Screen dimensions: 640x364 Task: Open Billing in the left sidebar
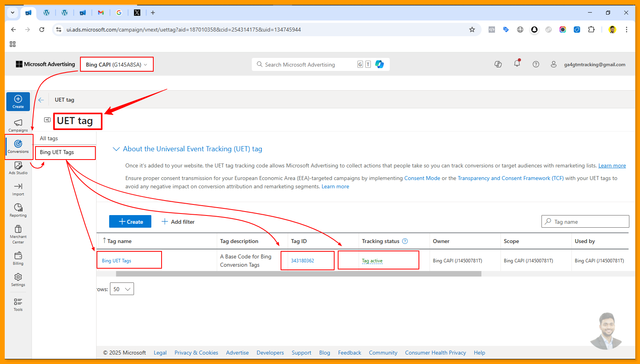[x=18, y=258]
